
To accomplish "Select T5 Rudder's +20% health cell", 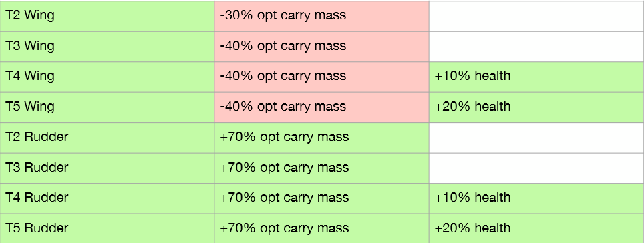I will (x=537, y=228).
